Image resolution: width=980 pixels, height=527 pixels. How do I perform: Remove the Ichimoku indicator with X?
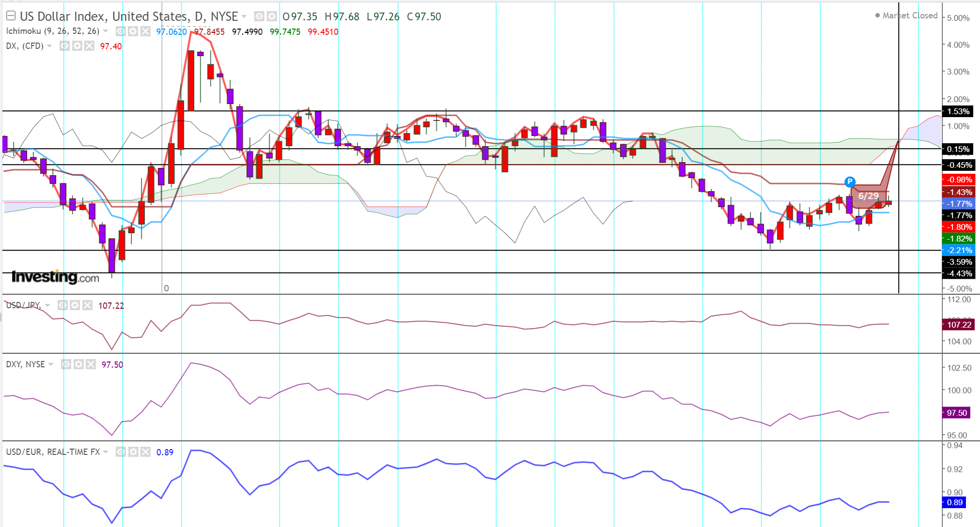(x=145, y=31)
